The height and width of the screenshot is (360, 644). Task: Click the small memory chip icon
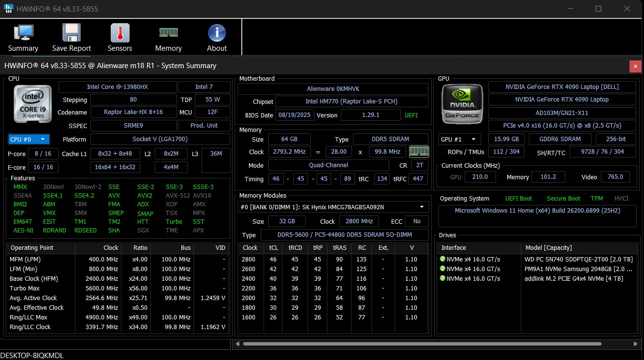tap(419, 152)
